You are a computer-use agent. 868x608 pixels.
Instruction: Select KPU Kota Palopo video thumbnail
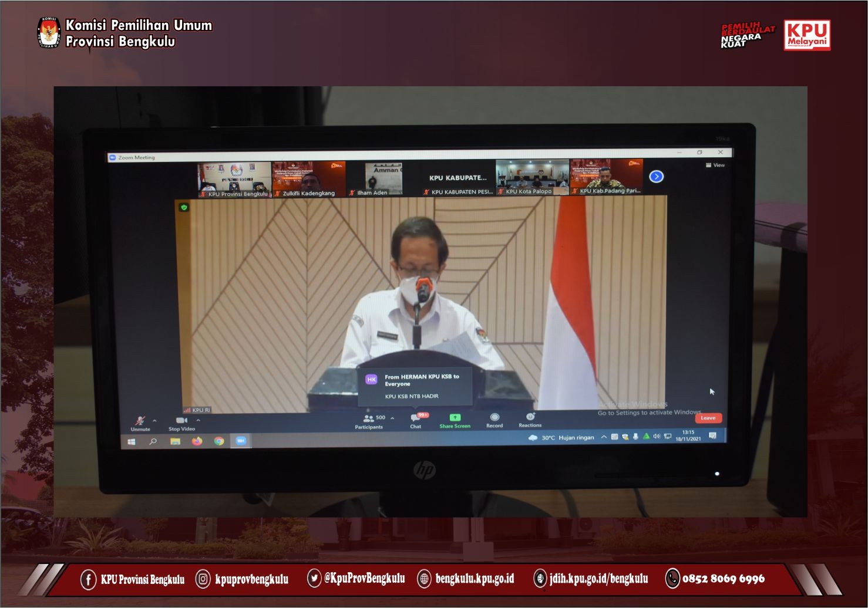point(532,177)
